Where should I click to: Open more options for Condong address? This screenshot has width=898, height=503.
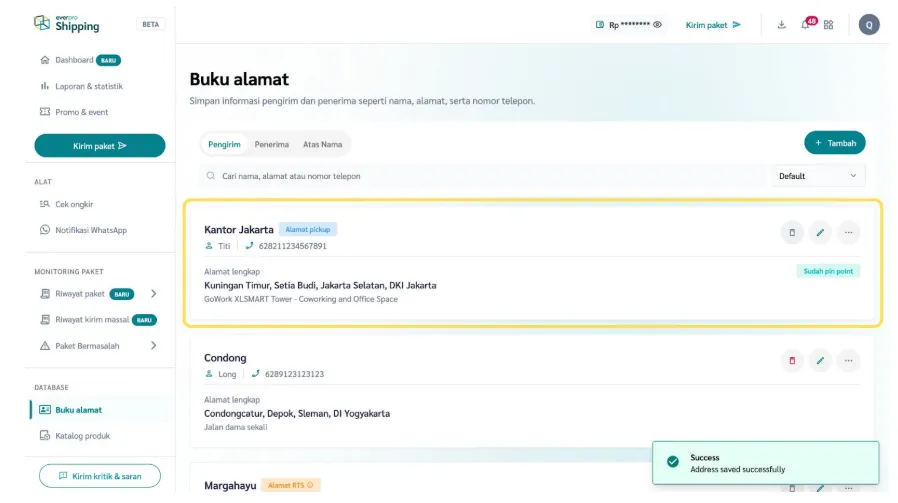tap(848, 360)
